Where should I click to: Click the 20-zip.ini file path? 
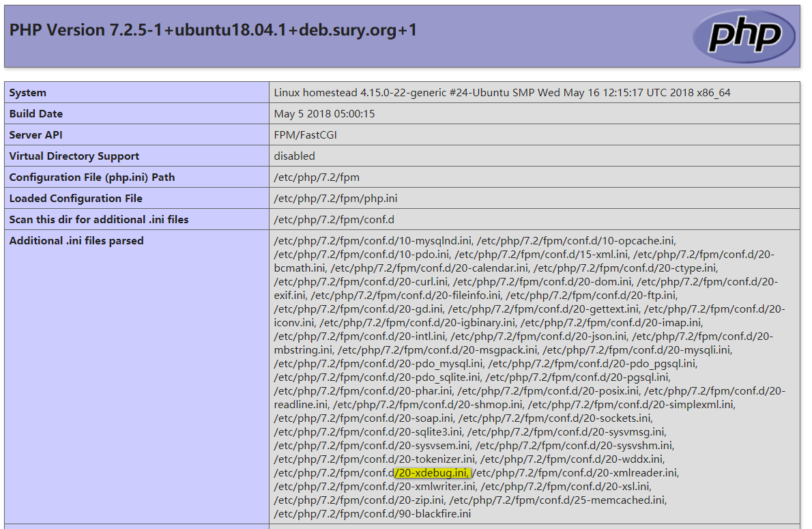click(359, 500)
